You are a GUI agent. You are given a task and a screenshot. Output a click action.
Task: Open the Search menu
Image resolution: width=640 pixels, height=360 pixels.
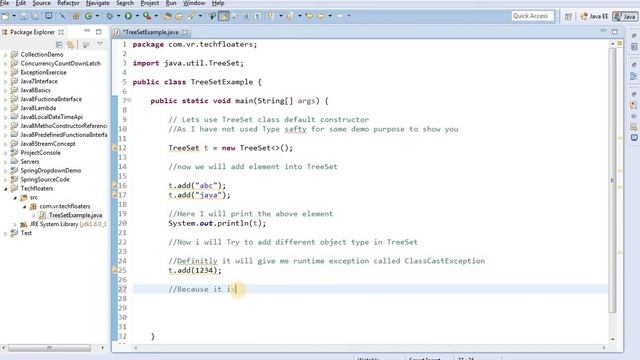coord(124,3)
